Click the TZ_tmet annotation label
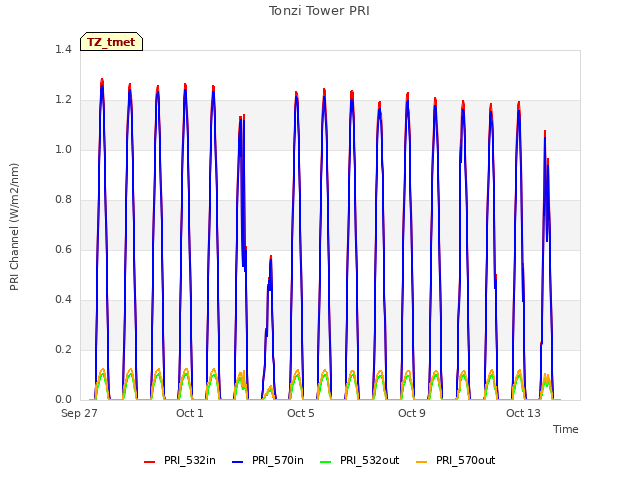Screen dimensions: 640x480 (111, 42)
